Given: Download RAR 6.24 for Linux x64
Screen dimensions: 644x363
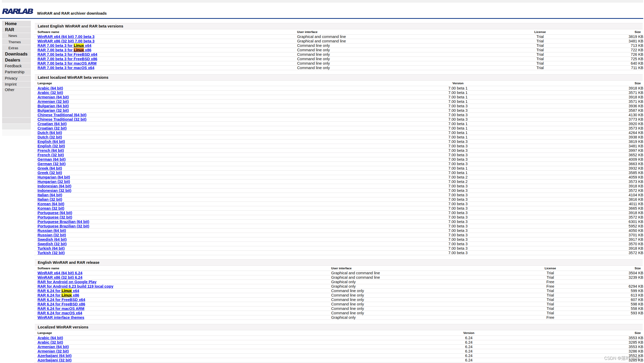Looking at the screenshot, I should pyautogui.click(x=58, y=291).
